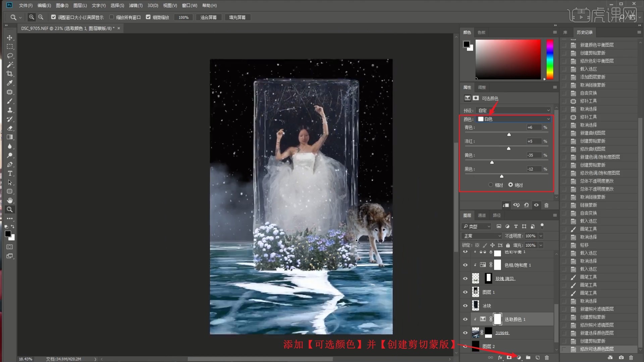Switch to the 通道 channels tab
This screenshot has width=644, height=362.
click(x=482, y=215)
